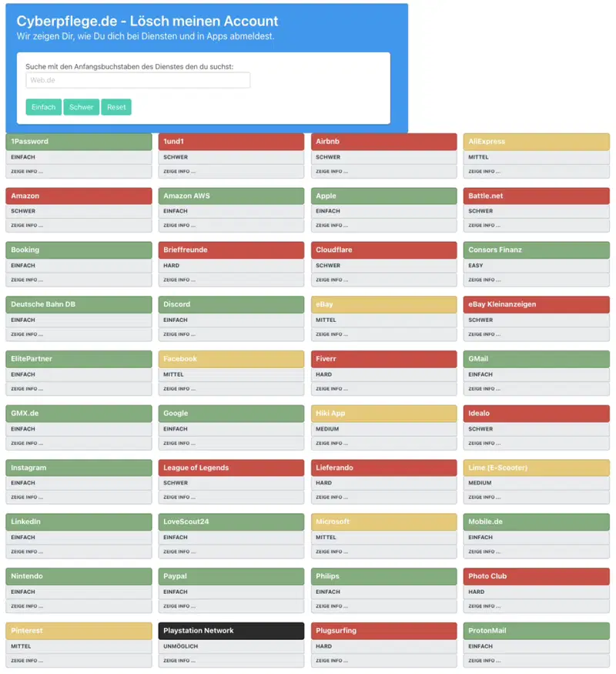The width and height of the screenshot is (616, 674).
Task: Open the Consors Finanz card header
Action: click(536, 250)
